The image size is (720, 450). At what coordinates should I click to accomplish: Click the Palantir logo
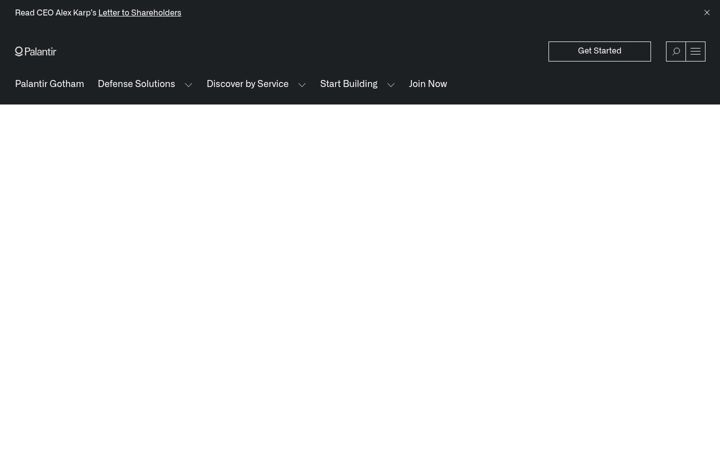pos(35,51)
